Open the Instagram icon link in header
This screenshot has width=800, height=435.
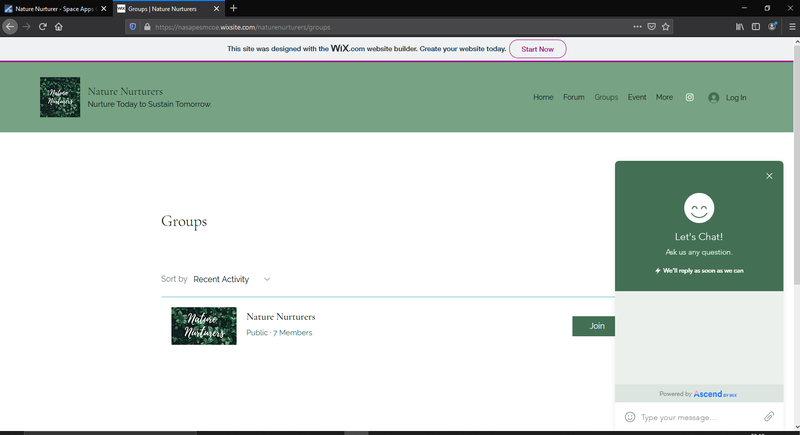point(690,98)
